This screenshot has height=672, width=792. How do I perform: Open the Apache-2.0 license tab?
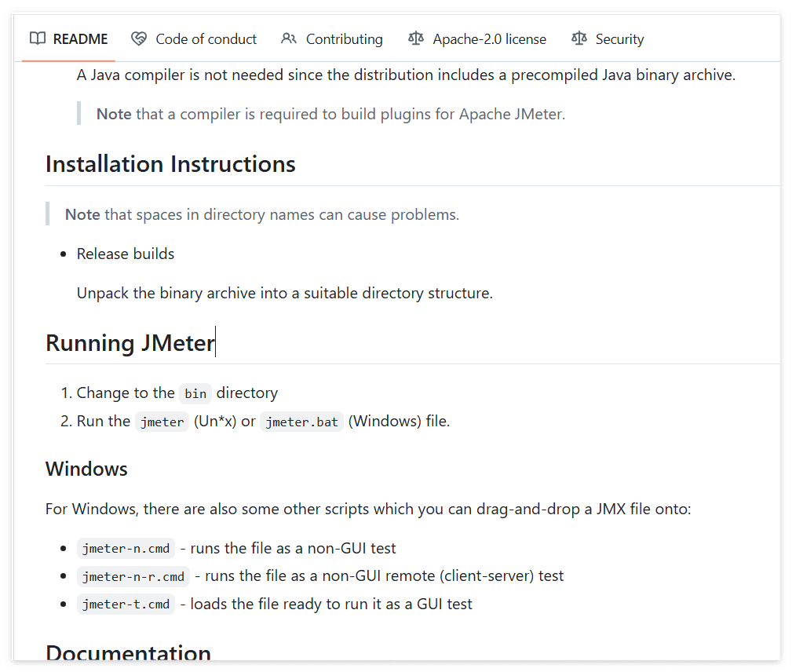(x=477, y=39)
